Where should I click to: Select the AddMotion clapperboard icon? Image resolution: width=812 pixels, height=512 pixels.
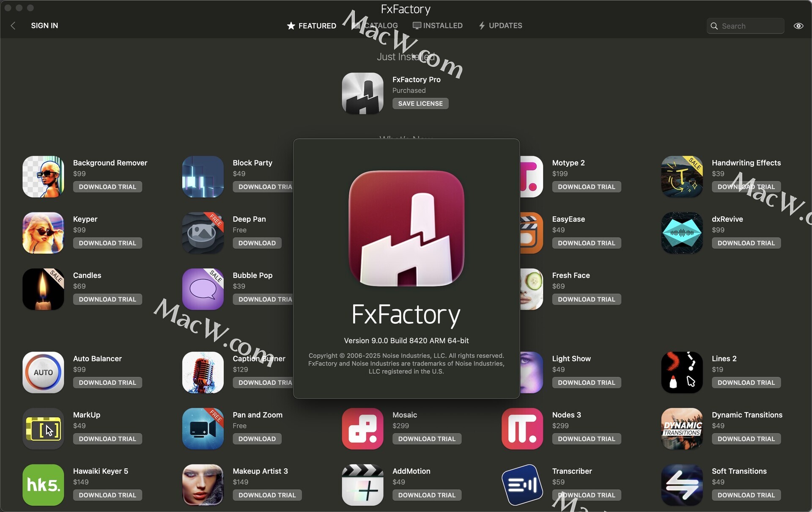point(362,485)
